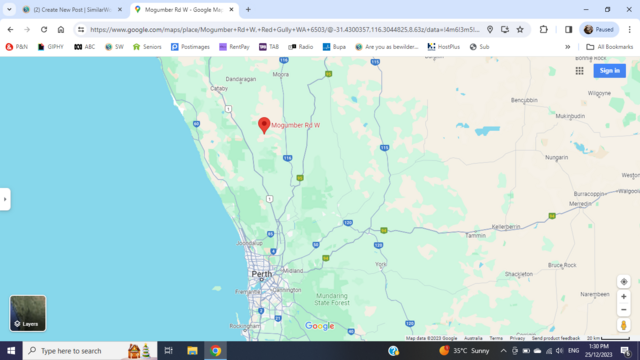
Task: Open the GIPHY bookmark
Action: pos(51,47)
